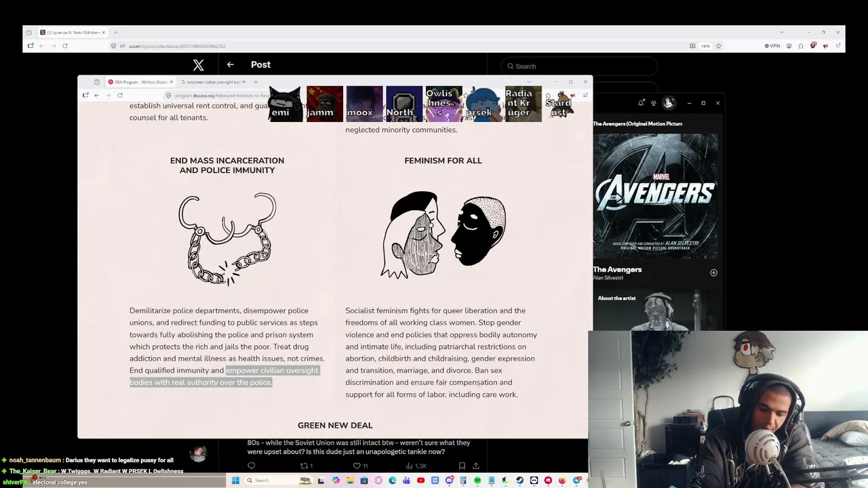
Task: Open a new tab in the back browser window
Action: tap(116, 33)
